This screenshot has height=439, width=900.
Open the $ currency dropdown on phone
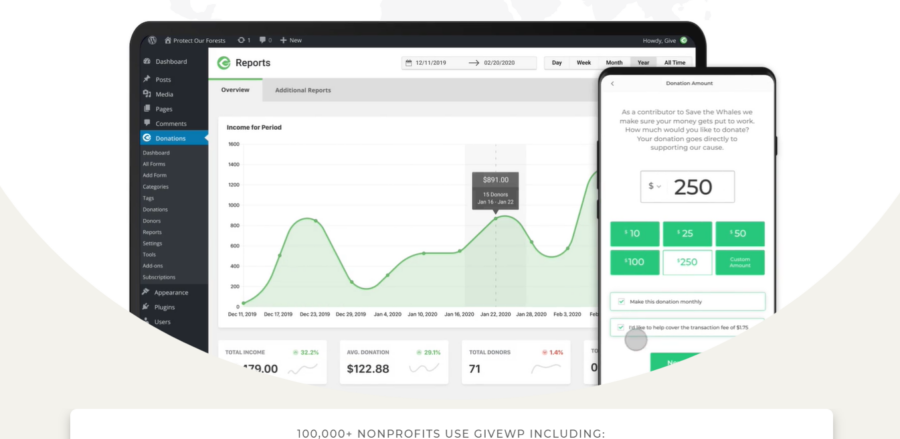pyautogui.click(x=655, y=186)
